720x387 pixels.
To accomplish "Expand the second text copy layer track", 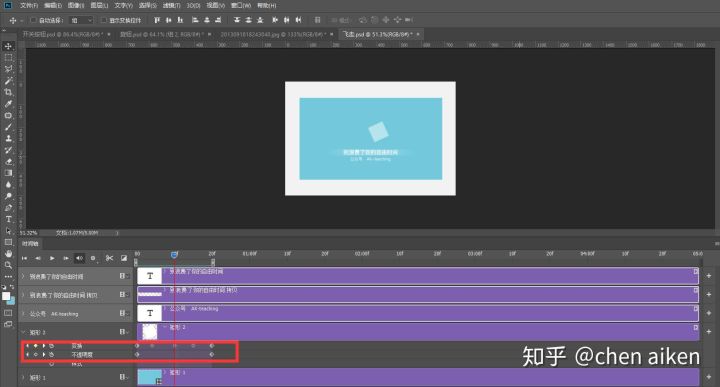I will [23, 295].
